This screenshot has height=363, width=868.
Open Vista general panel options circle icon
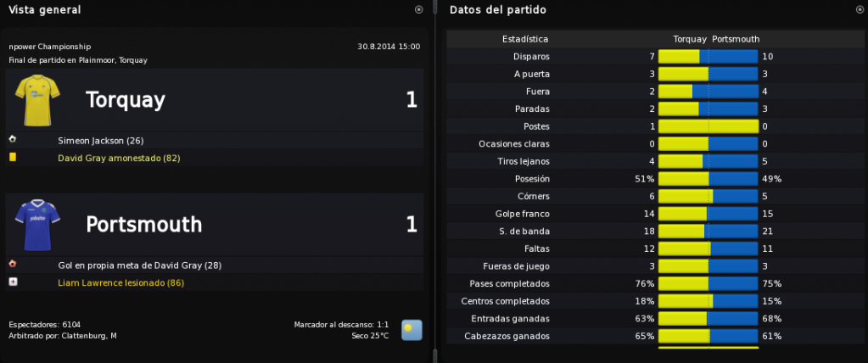(x=418, y=9)
